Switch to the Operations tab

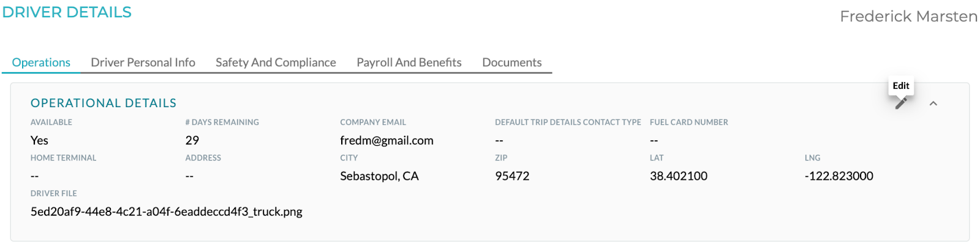coord(41,62)
